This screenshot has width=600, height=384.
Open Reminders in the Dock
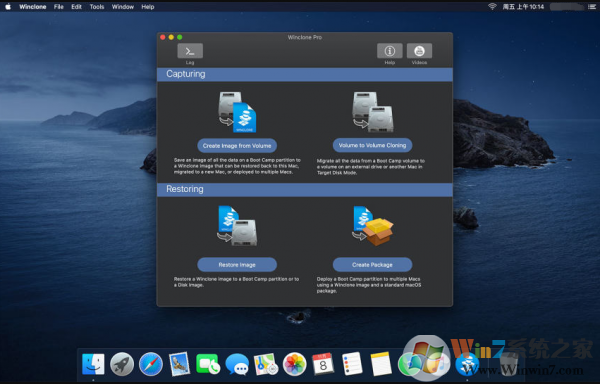tap(352, 364)
